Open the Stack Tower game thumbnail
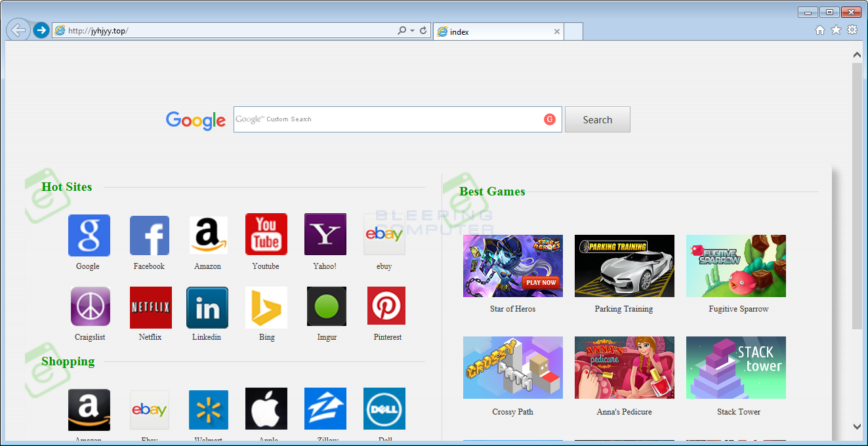The image size is (868, 446). coord(736,367)
